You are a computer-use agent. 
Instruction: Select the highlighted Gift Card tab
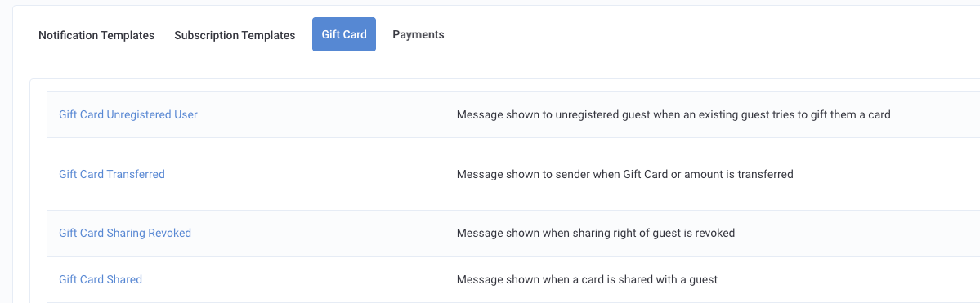344,34
